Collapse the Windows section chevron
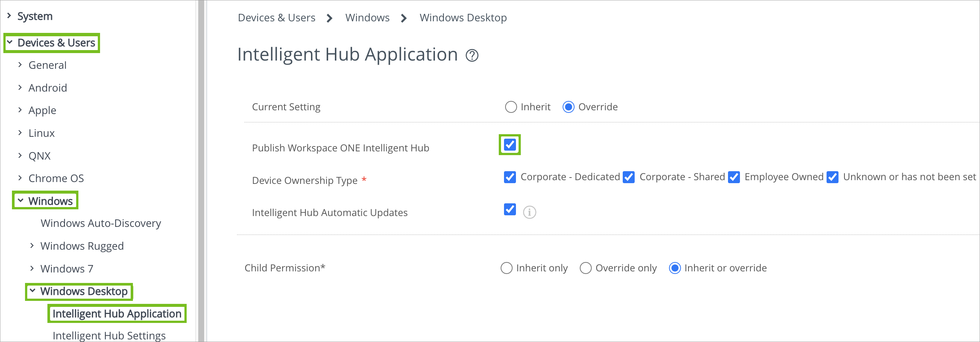 click(x=21, y=200)
